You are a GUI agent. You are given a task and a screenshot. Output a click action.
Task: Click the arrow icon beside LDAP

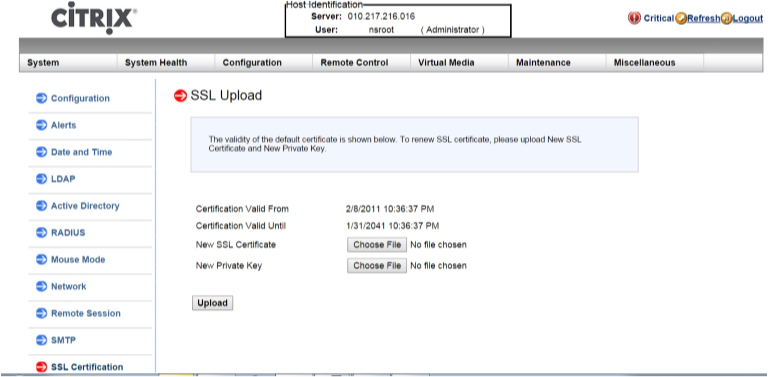pyautogui.click(x=42, y=179)
